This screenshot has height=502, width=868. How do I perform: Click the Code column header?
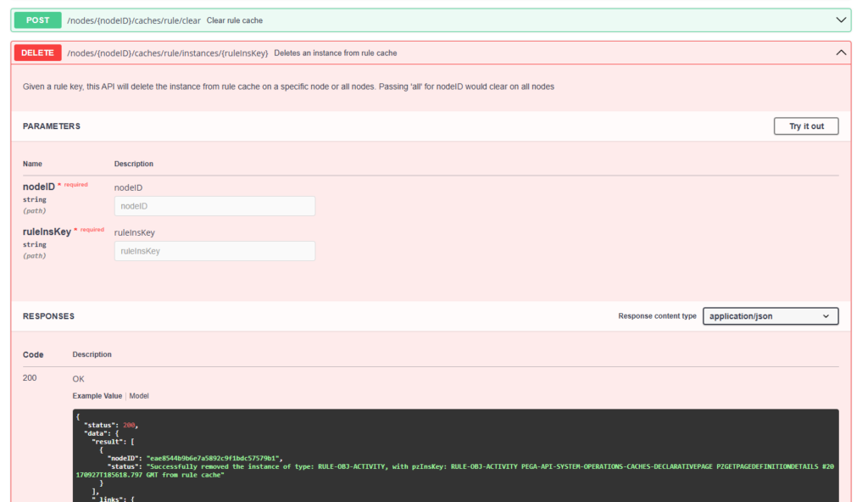[33, 354]
